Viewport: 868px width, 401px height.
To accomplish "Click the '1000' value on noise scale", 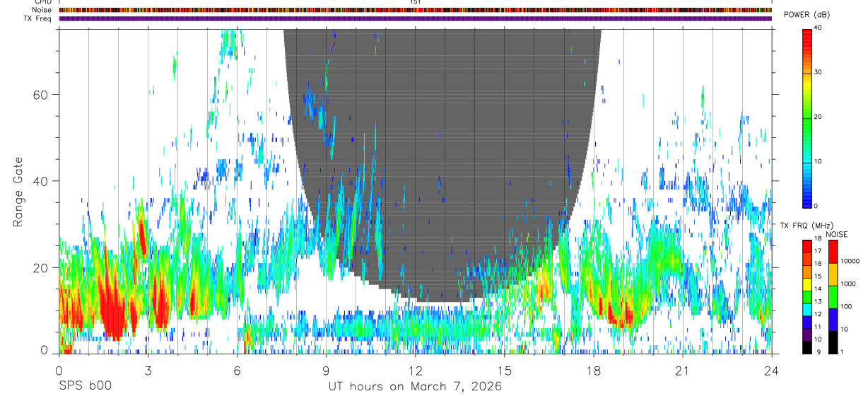I will point(848,284).
